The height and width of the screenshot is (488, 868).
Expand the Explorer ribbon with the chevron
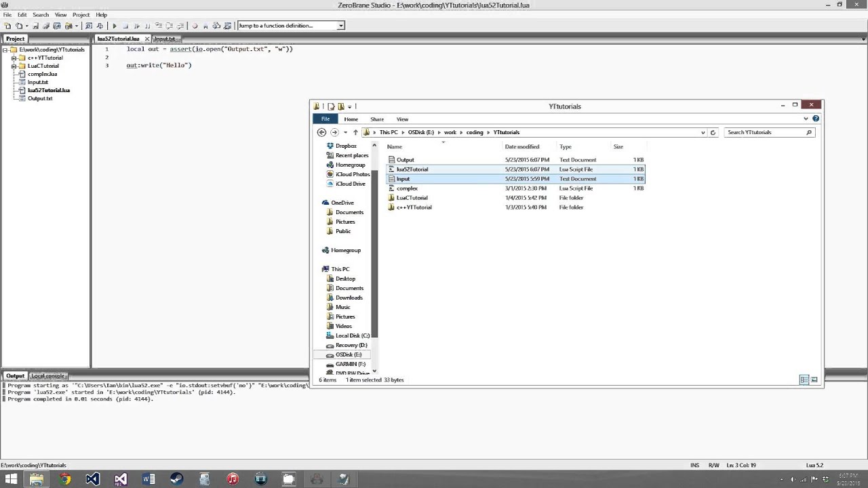(x=806, y=119)
